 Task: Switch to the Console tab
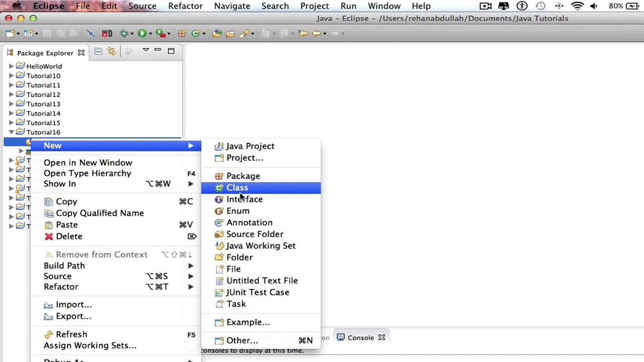[x=360, y=337]
